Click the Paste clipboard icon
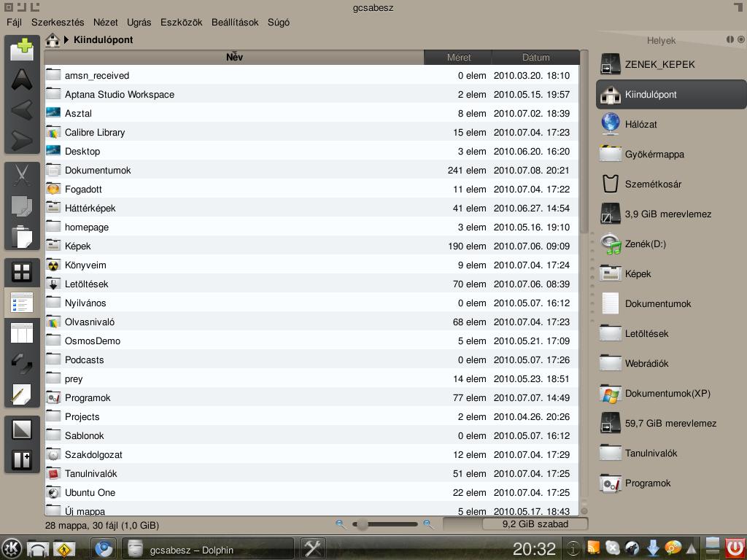 22,236
